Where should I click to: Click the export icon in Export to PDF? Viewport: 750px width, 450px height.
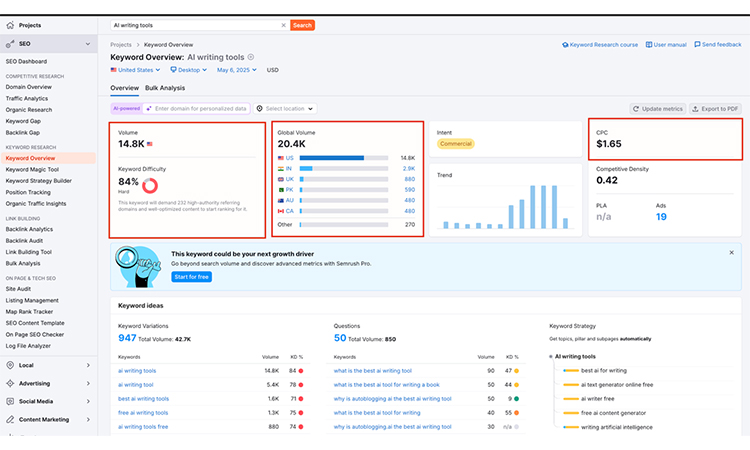[695, 109]
